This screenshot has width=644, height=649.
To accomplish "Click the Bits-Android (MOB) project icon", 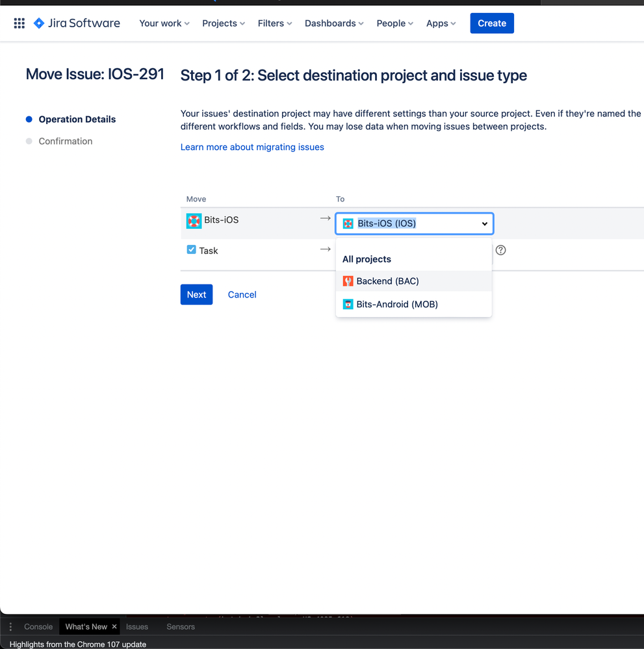I will click(348, 304).
